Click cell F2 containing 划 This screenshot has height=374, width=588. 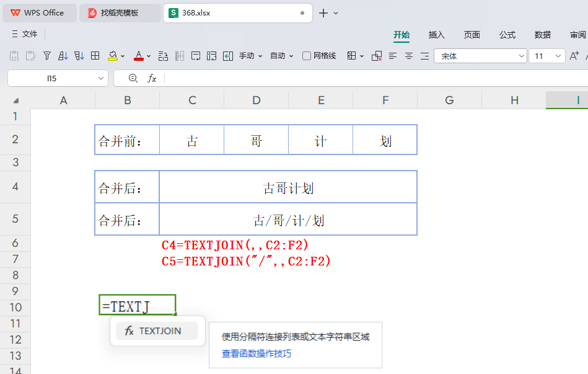(385, 140)
